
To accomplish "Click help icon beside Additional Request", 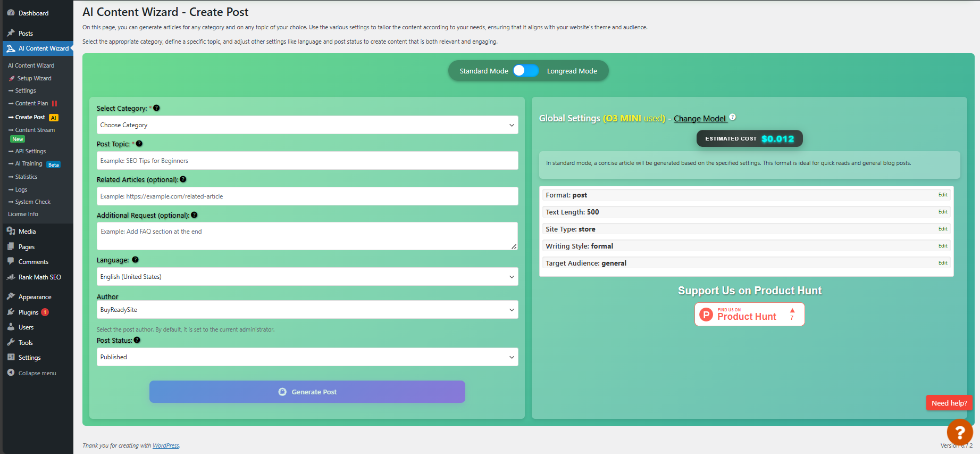I will (x=194, y=215).
